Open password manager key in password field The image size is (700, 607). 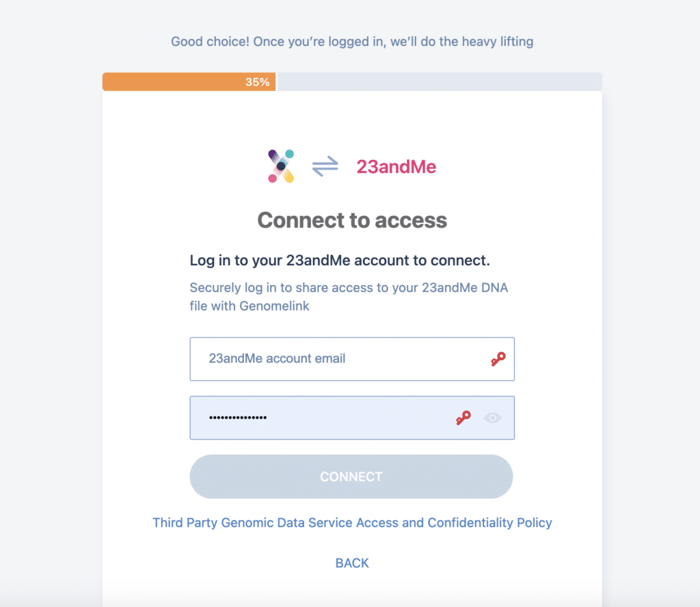pos(463,418)
